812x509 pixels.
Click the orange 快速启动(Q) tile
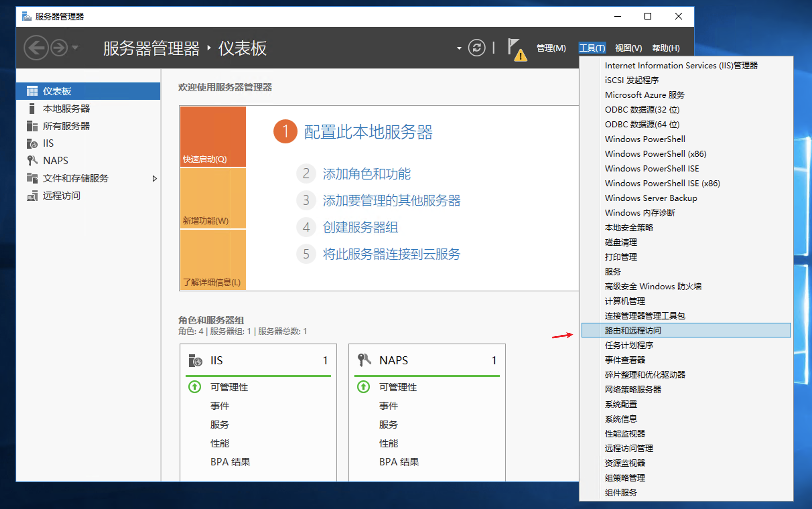(x=213, y=136)
